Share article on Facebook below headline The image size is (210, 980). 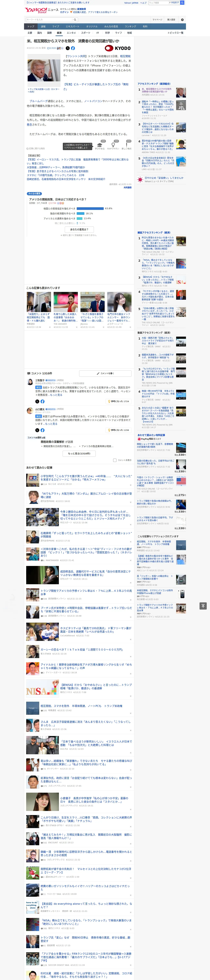(x=73, y=48)
